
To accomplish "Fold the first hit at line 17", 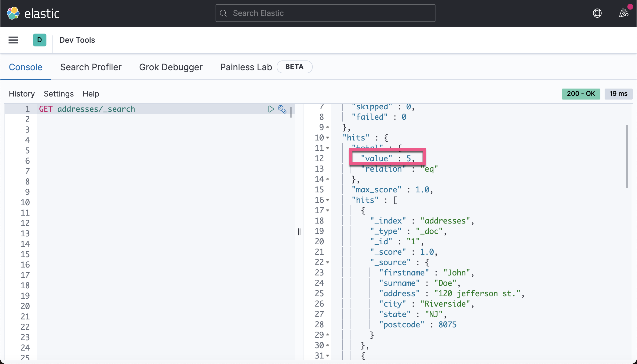I will pyautogui.click(x=328, y=210).
